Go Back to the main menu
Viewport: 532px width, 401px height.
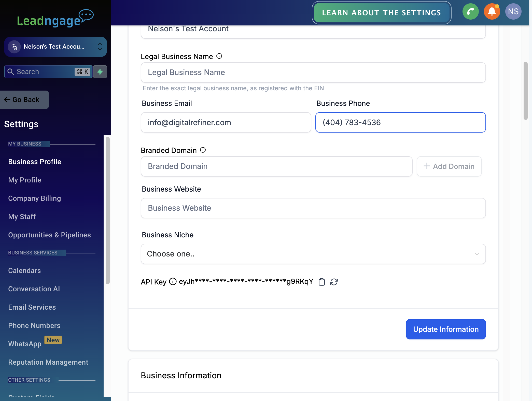click(24, 100)
